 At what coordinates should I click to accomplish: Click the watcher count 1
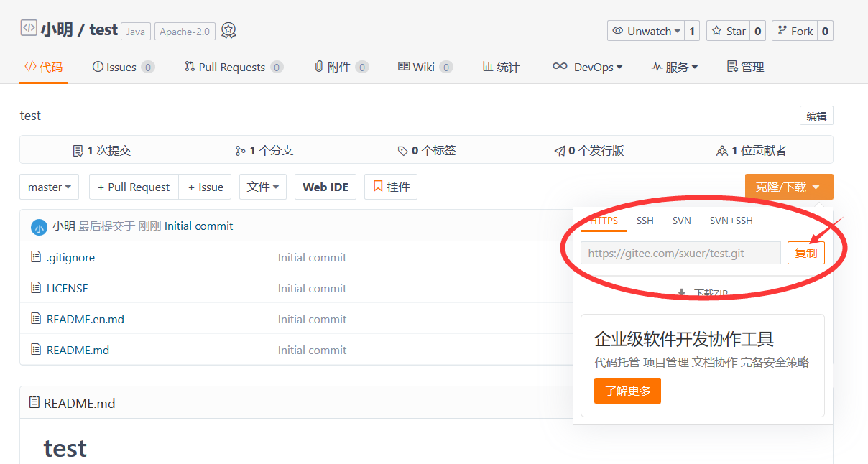692,31
